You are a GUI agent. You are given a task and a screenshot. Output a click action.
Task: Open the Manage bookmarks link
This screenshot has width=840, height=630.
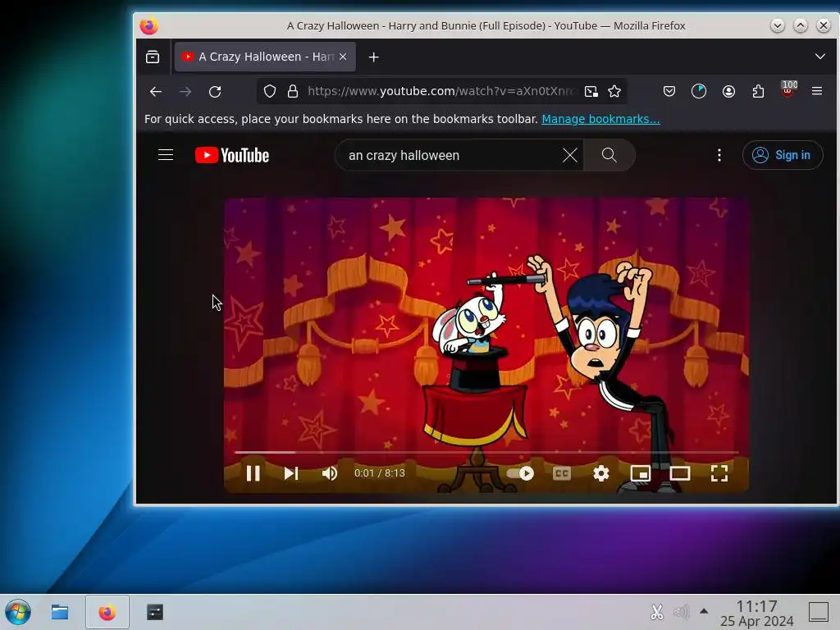(x=600, y=119)
